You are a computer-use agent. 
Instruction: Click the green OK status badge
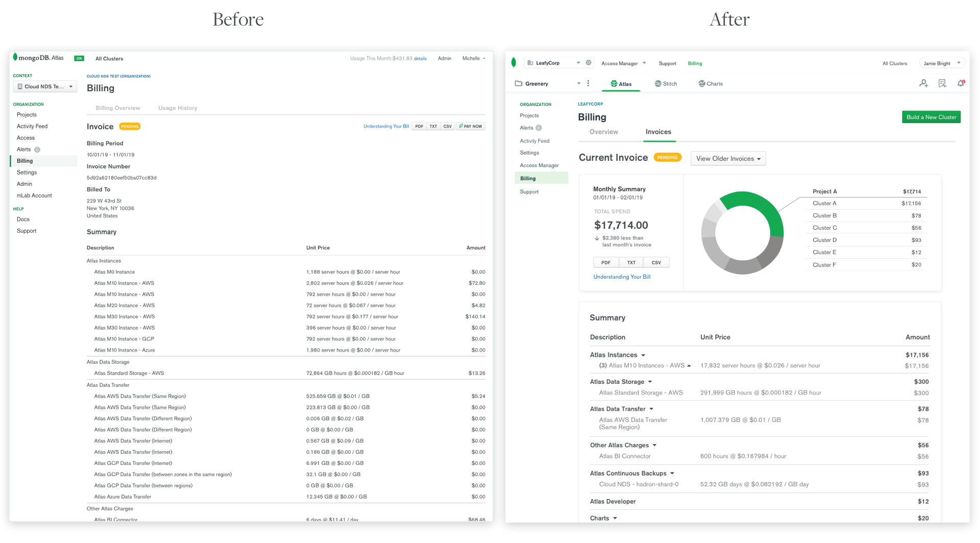coord(79,58)
